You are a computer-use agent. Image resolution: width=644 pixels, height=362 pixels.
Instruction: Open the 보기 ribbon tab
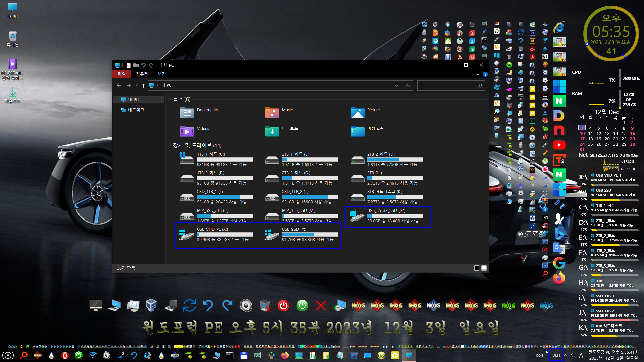(162, 74)
